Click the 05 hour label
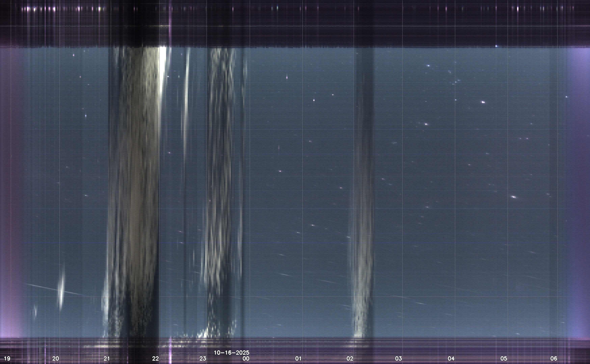The image size is (590, 364). click(504, 358)
